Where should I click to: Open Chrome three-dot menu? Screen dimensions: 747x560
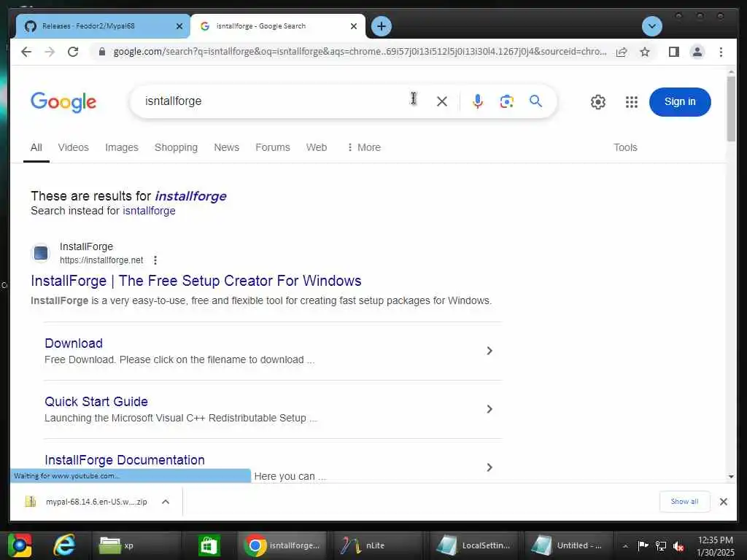point(721,52)
